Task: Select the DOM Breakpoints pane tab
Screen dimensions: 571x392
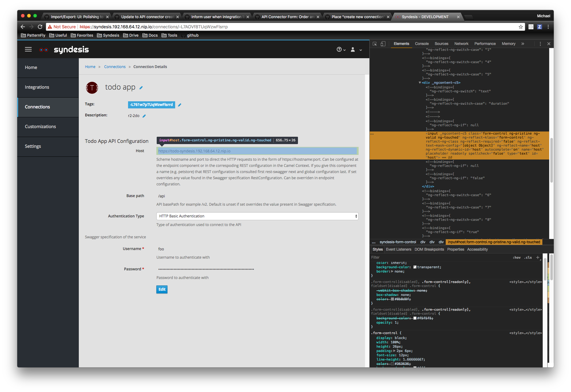Action: coord(429,249)
